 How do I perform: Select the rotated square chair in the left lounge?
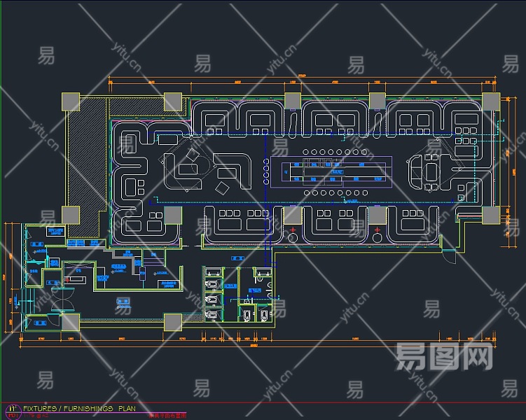click(x=193, y=155)
